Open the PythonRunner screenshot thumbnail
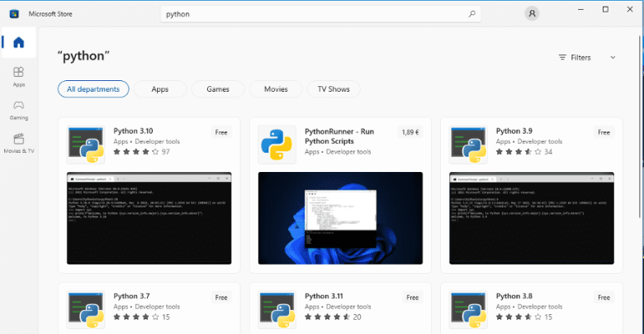644x334 pixels. click(340, 218)
